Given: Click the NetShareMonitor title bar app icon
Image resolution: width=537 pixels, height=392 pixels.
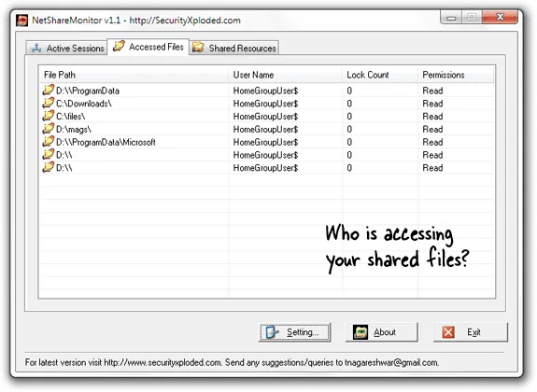Looking at the screenshot, I should click(22, 21).
